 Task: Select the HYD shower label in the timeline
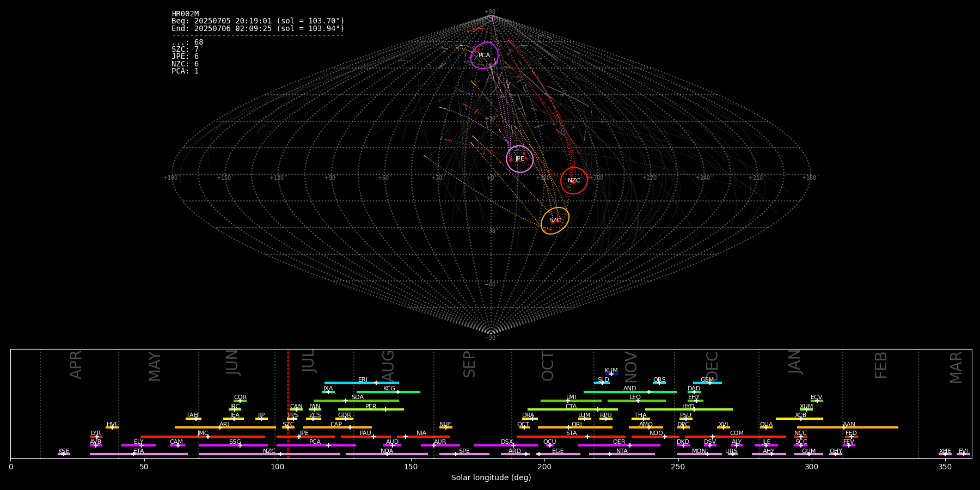[x=689, y=407]
